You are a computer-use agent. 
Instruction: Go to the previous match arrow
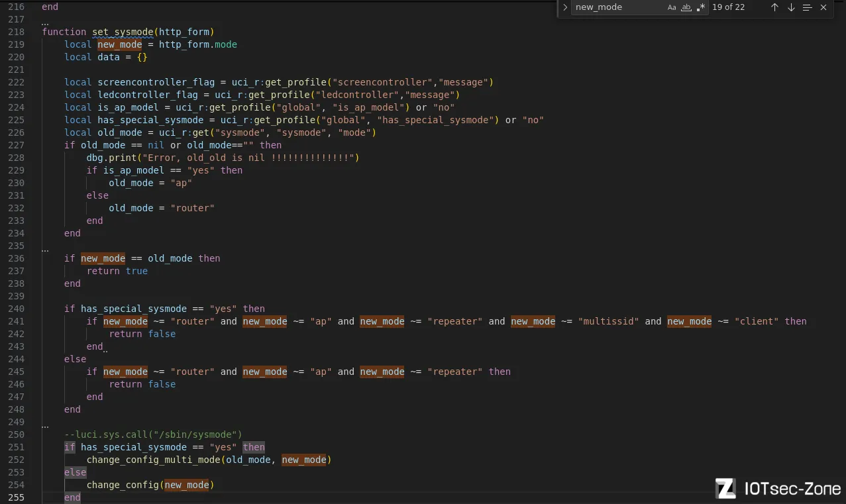774,7
